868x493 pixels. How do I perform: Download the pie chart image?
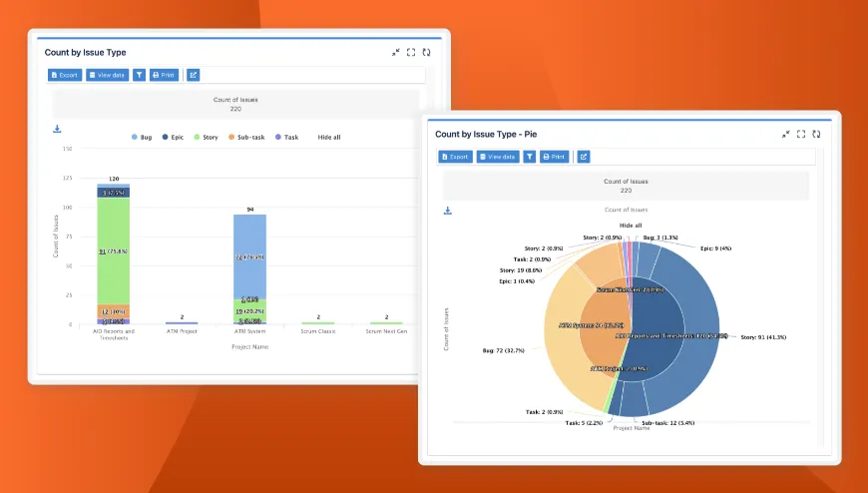click(x=448, y=211)
